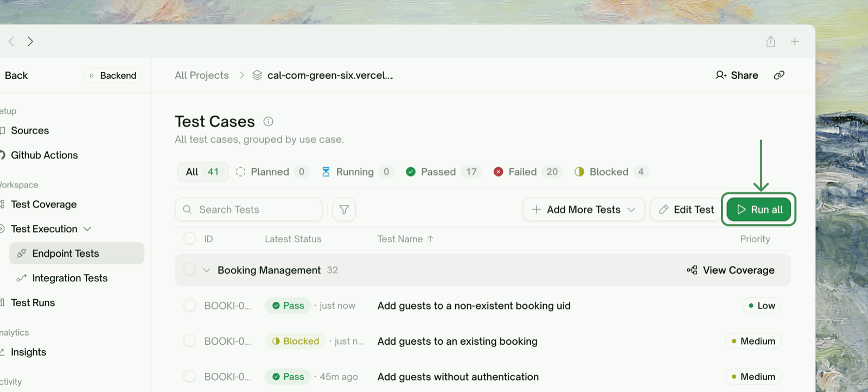
Task: Select checkbox for guests without authentication test
Action: (x=189, y=376)
